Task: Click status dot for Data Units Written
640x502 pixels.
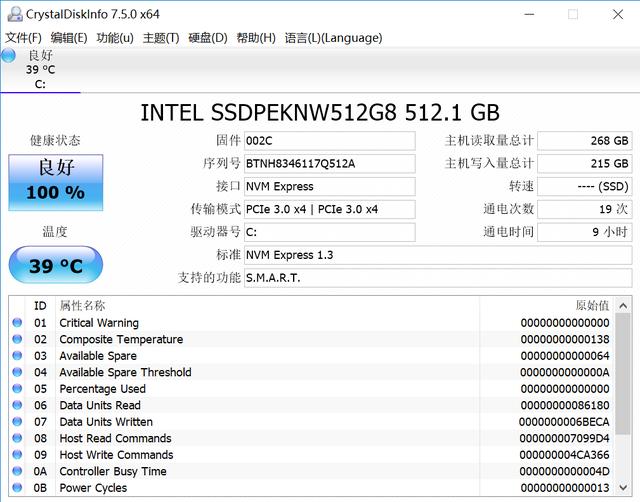Action: [17, 422]
